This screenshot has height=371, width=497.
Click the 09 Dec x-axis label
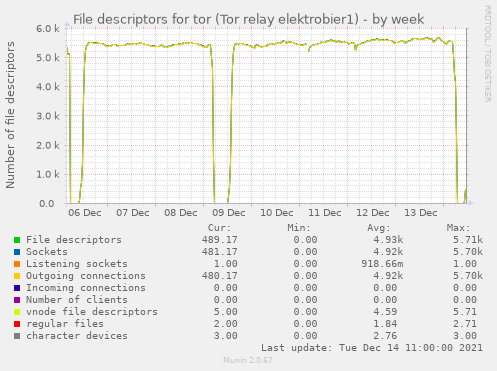click(x=229, y=213)
